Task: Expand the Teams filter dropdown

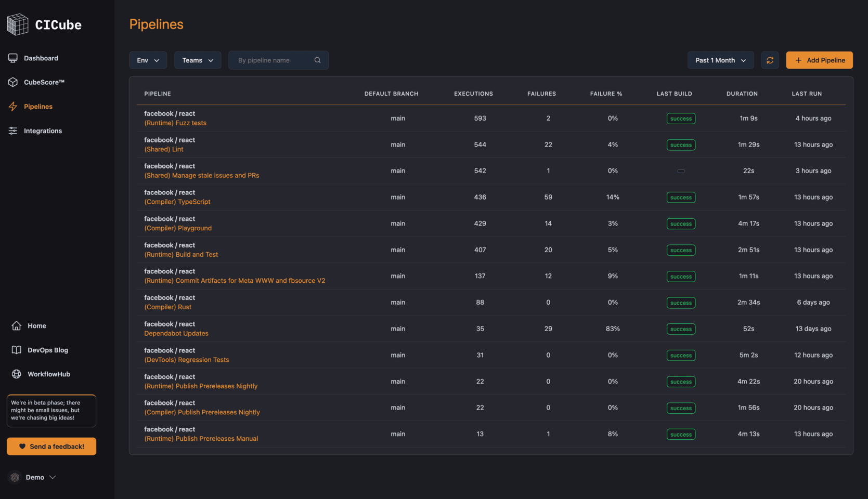Action: click(198, 60)
